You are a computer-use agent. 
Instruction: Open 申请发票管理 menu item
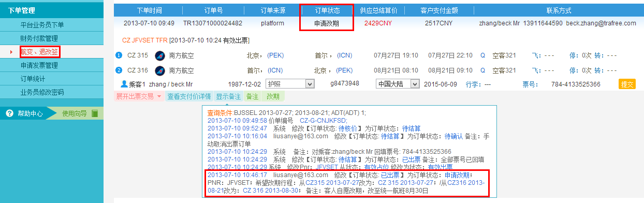39,65
